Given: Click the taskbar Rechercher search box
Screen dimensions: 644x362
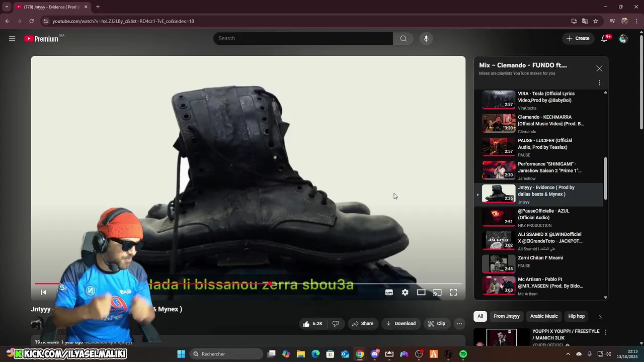Looking at the screenshot, I should pyautogui.click(x=226, y=354).
